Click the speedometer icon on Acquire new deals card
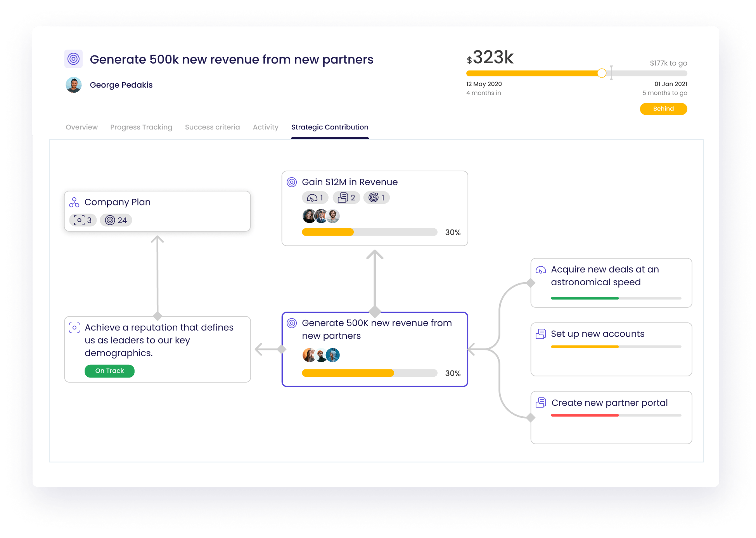 pyautogui.click(x=540, y=270)
